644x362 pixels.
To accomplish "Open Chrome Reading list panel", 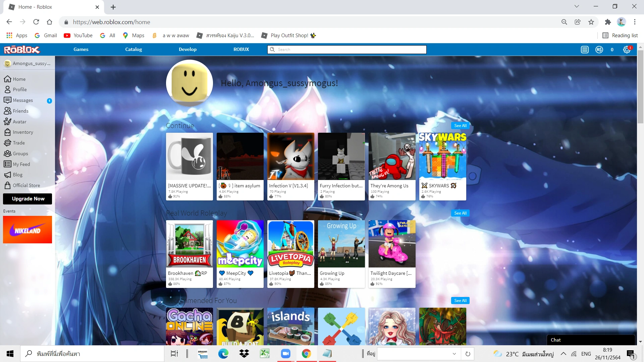I will (x=620, y=36).
